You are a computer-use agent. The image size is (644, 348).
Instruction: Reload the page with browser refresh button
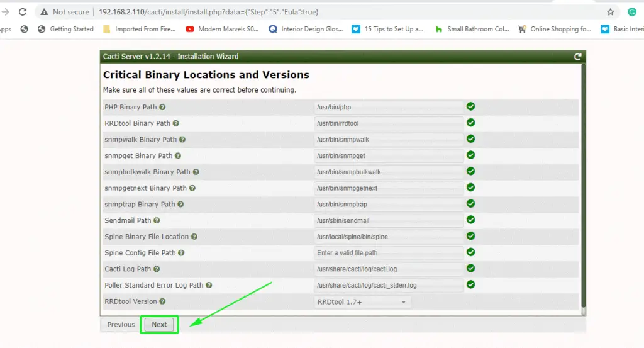click(x=23, y=12)
